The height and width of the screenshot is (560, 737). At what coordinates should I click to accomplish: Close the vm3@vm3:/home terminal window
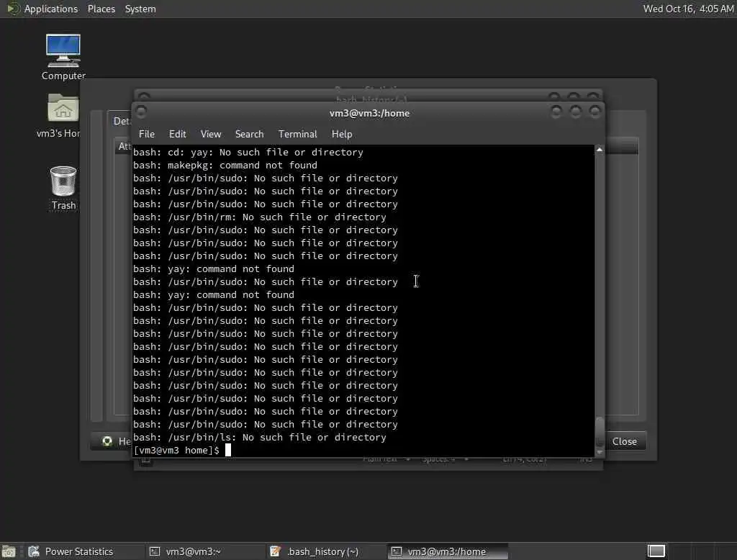[x=594, y=112]
